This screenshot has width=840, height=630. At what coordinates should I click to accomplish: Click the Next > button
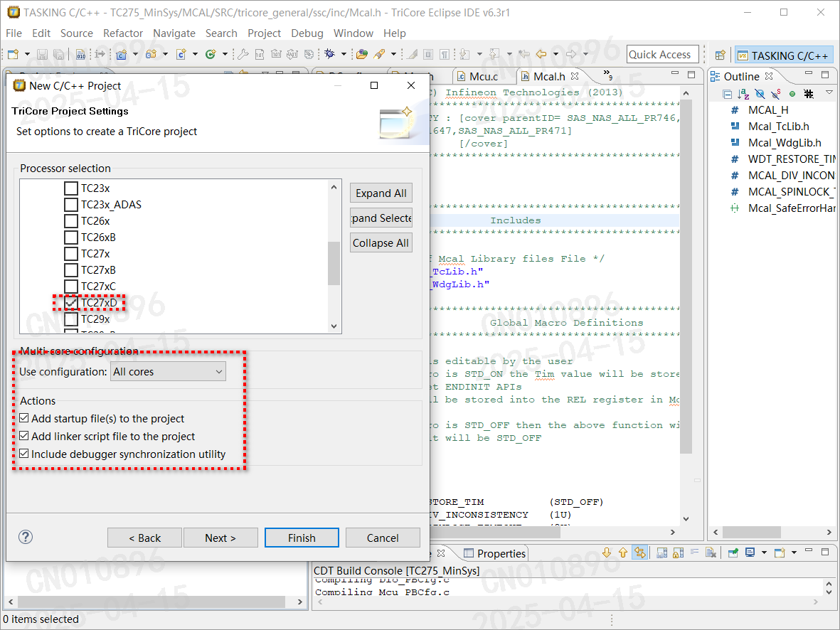pyautogui.click(x=220, y=538)
